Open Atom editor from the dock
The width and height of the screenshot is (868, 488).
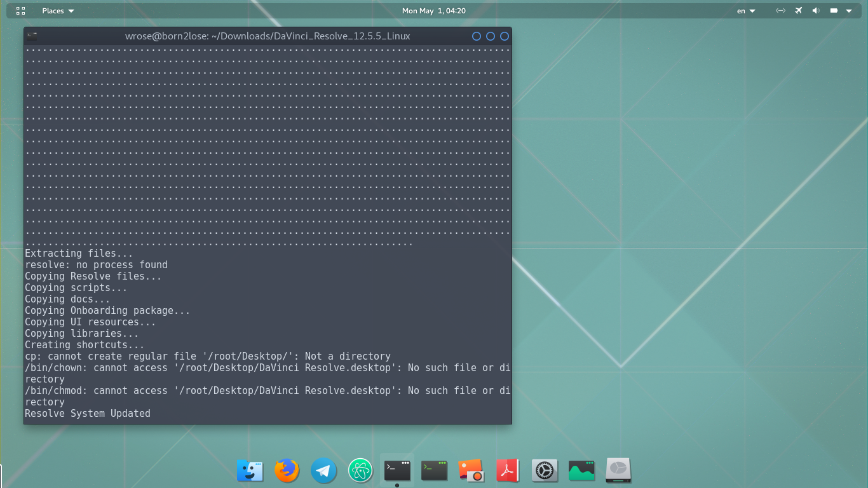click(x=360, y=471)
